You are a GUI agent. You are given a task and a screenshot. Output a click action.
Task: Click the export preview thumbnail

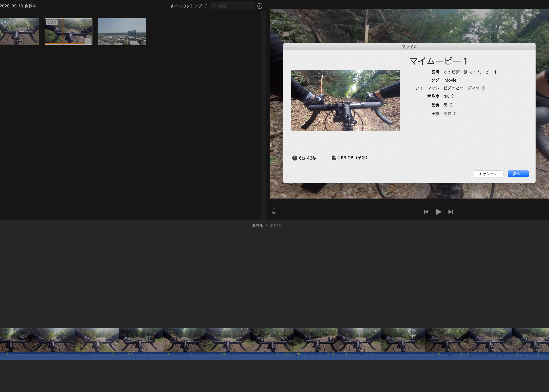tap(345, 101)
